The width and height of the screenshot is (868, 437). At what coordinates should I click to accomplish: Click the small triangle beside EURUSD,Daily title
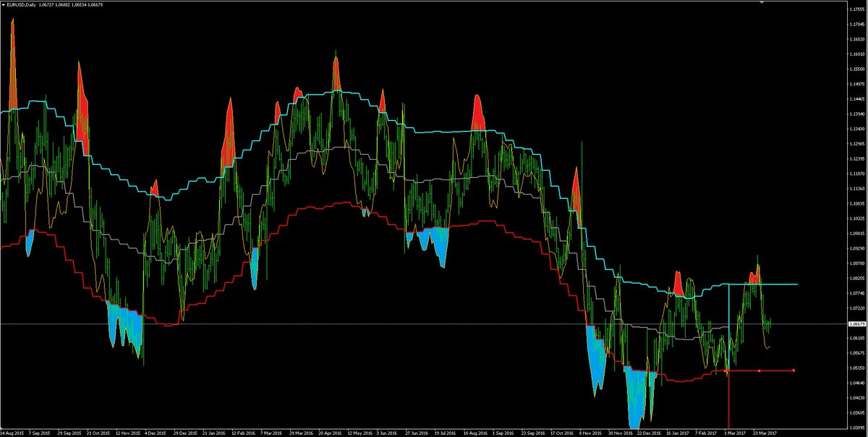(4, 4)
